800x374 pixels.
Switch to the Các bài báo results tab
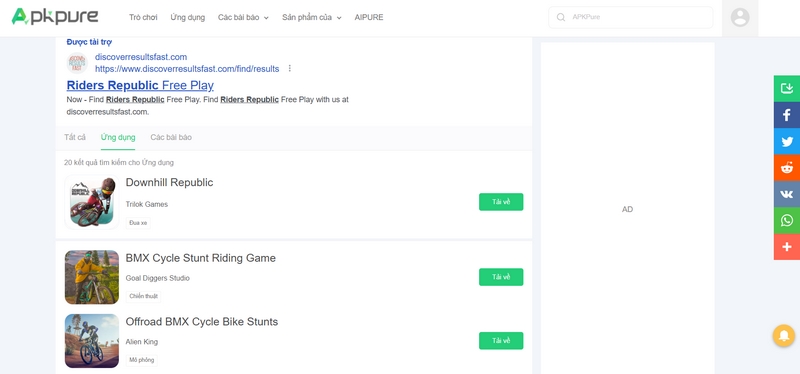tap(171, 137)
